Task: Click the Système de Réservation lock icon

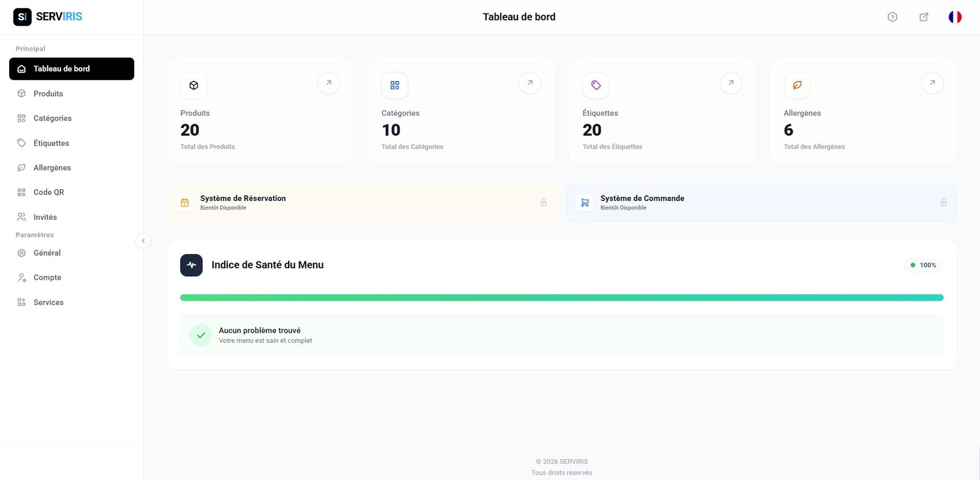Action: coord(543,203)
